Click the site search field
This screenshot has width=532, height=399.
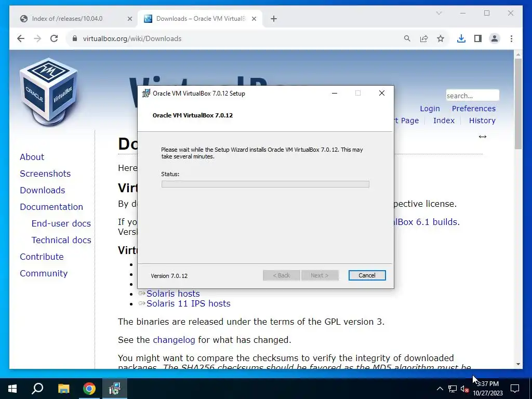coord(472,96)
